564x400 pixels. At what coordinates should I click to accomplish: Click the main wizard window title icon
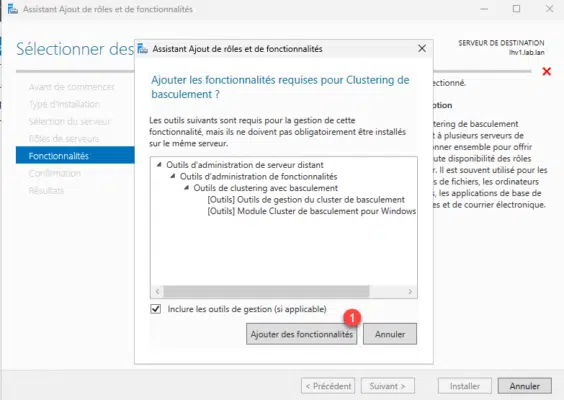[x=13, y=9]
